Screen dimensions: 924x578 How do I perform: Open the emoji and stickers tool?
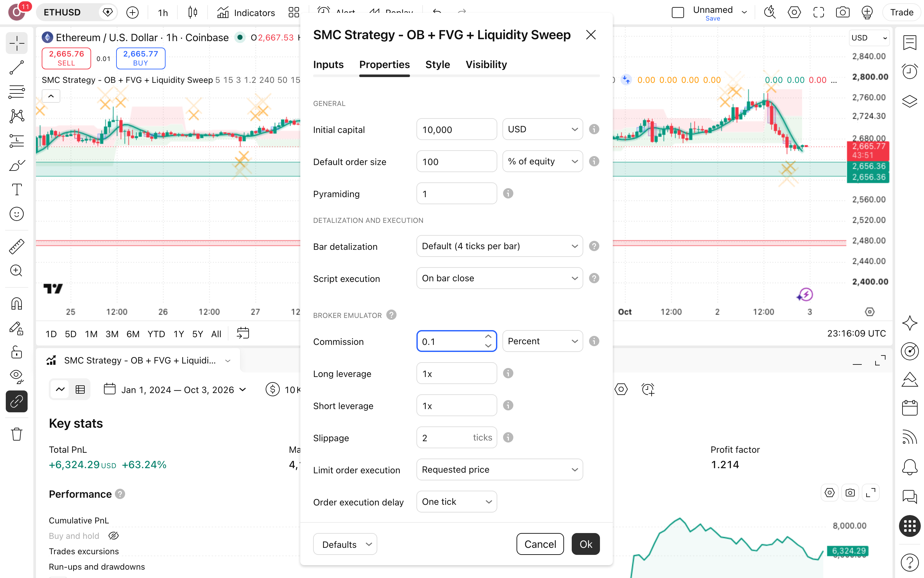pyautogui.click(x=17, y=214)
